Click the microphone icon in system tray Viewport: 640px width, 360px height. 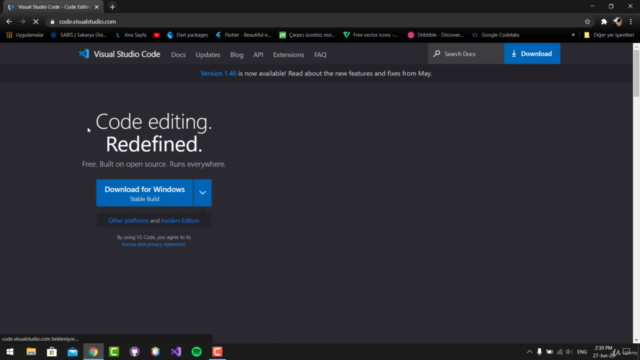click(539, 352)
